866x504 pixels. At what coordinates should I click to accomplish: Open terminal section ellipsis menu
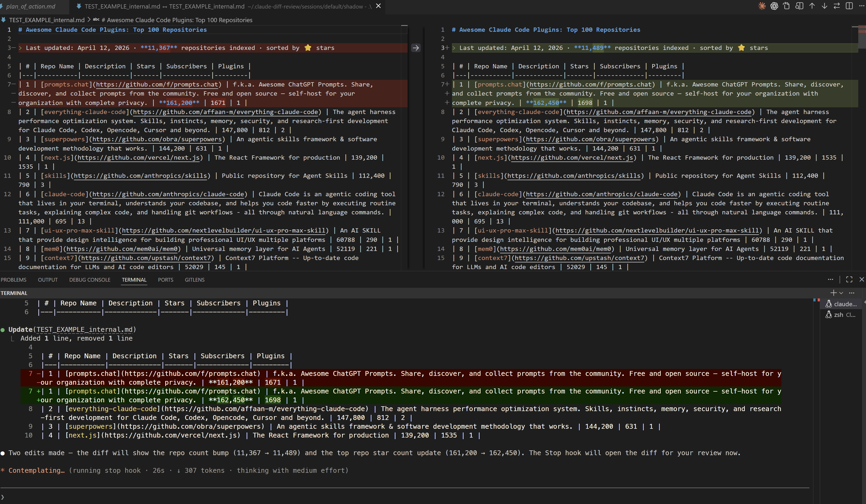[x=852, y=293]
